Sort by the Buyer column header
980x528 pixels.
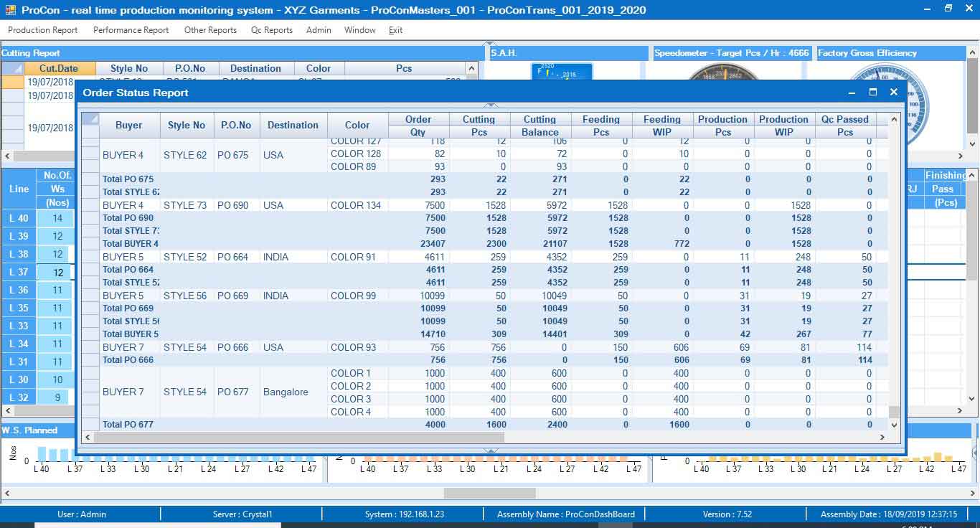[128, 125]
